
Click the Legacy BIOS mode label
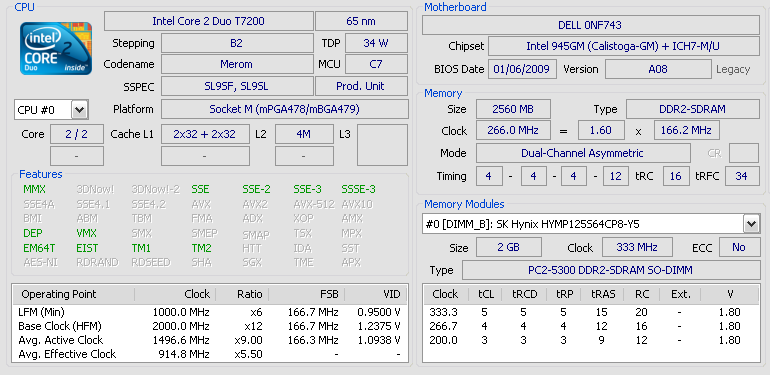tap(733, 70)
